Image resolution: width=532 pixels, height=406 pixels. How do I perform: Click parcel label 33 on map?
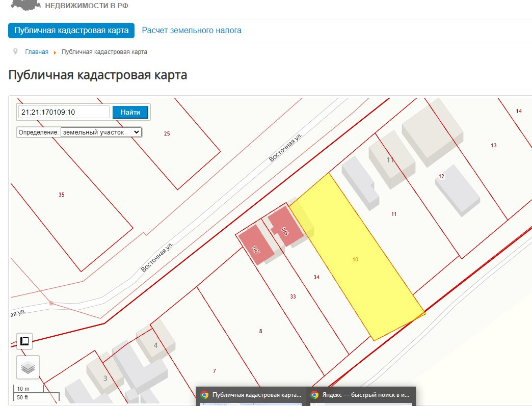293,296
